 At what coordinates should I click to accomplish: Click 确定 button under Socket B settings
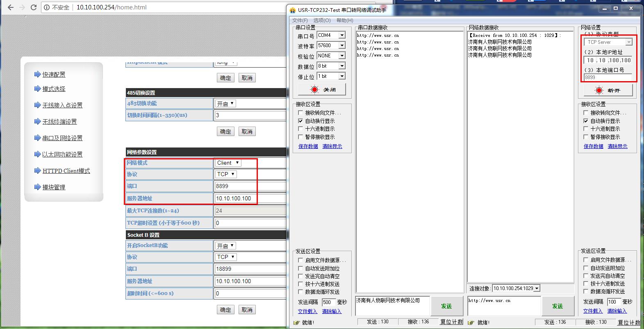[x=225, y=310]
